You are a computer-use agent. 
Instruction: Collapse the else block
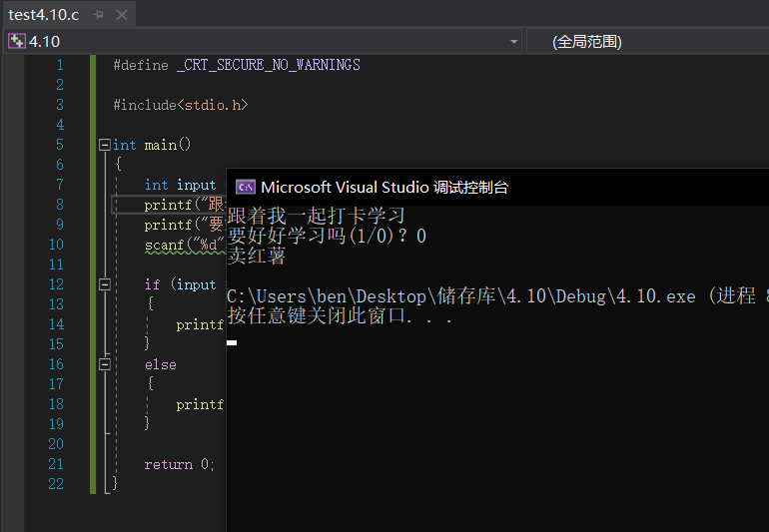click(x=105, y=364)
